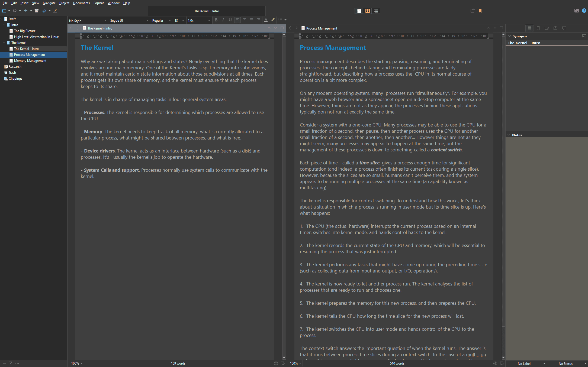Open the No Style paragraph dropdown
Viewport: 588px width, 367px height.
(x=88, y=21)
